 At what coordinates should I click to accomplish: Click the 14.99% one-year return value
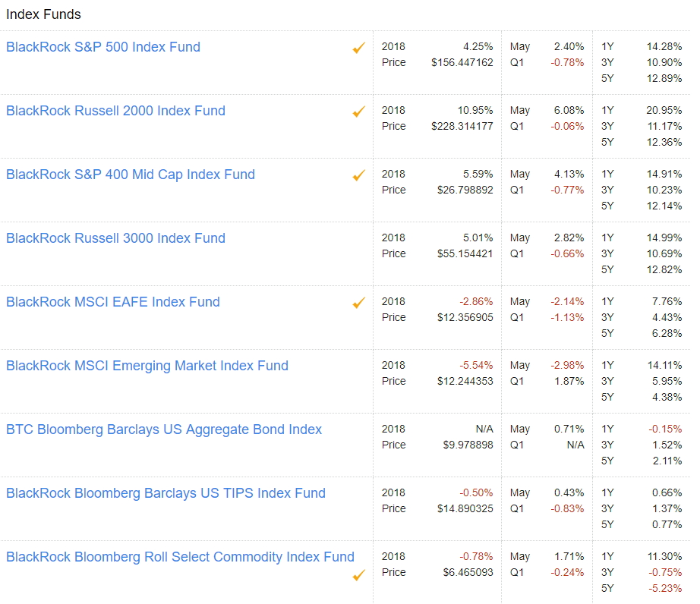(664, 238)
